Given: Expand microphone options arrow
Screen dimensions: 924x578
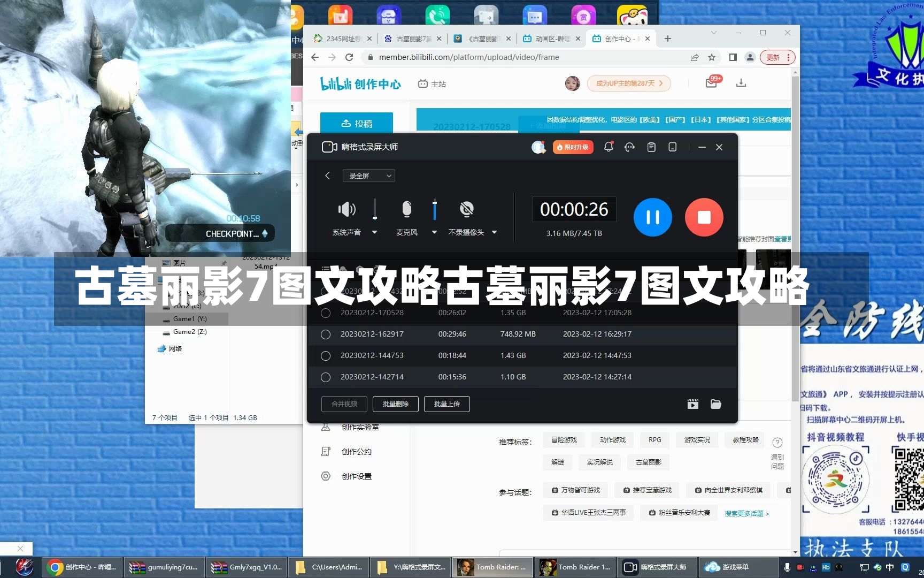Looking at the screenshot, I should click(x=434, y=232).
